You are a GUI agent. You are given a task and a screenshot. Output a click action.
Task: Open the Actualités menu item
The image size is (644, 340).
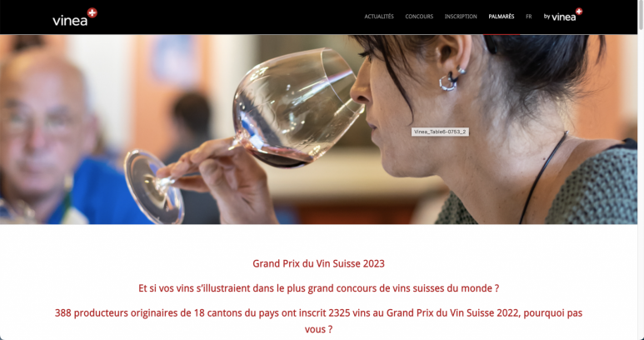pos(379,17)
